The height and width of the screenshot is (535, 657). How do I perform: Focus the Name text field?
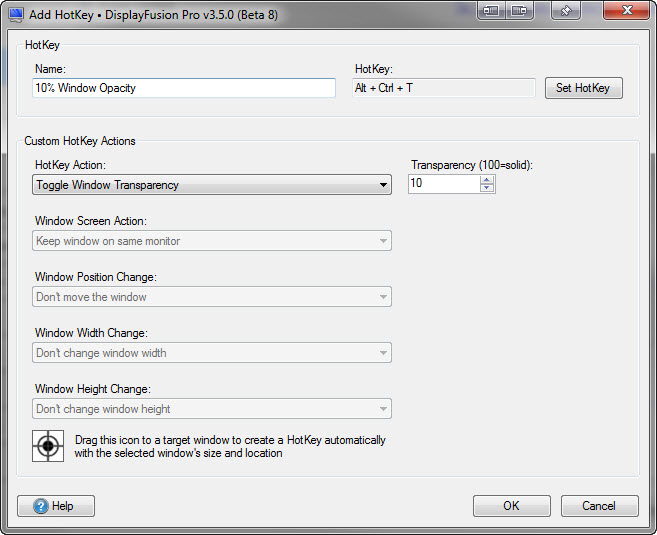[x=184, y=88]
